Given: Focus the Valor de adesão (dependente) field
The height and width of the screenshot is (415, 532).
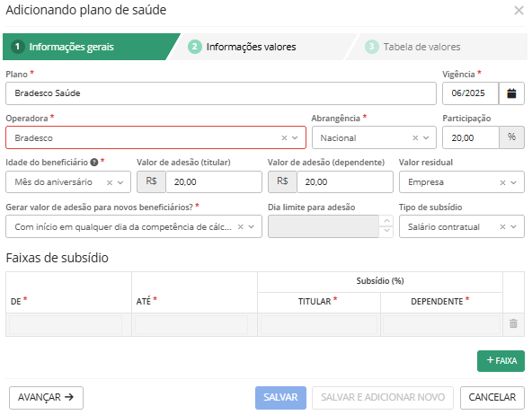Looking at the screenshot, I should [345, 182].
